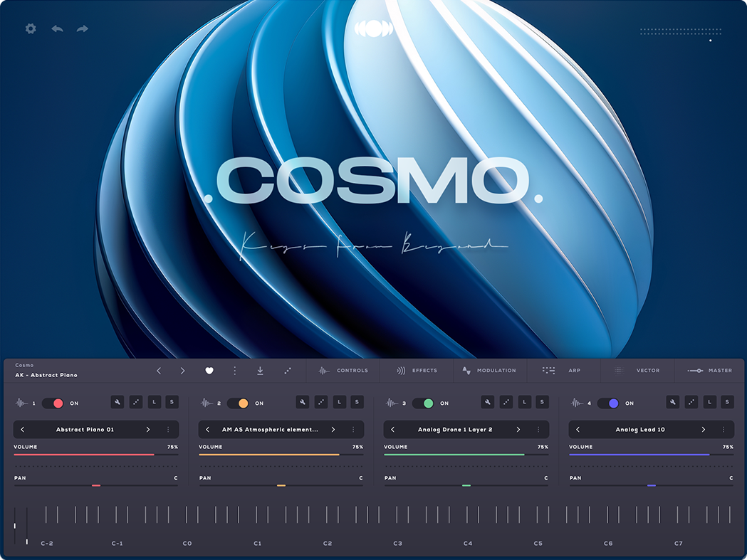Open the randomize icon on layer 3
Viewport: 747px width, 560px height.
[x=506, y=402]
